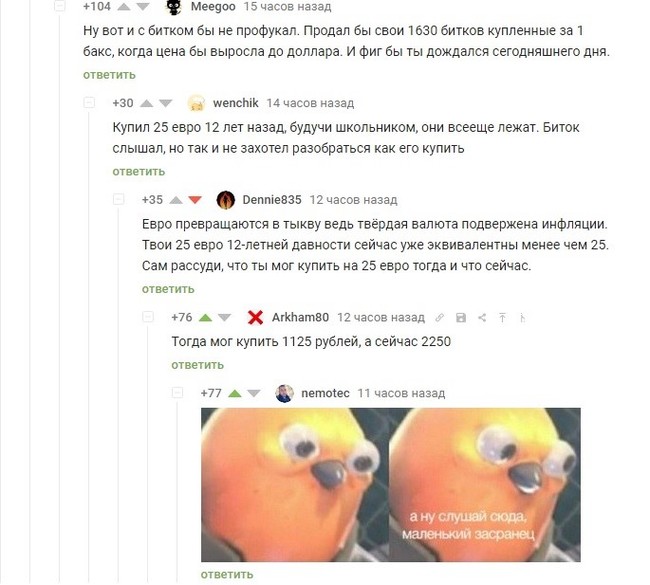Reply to the wenchik comment

coord(138,172)
